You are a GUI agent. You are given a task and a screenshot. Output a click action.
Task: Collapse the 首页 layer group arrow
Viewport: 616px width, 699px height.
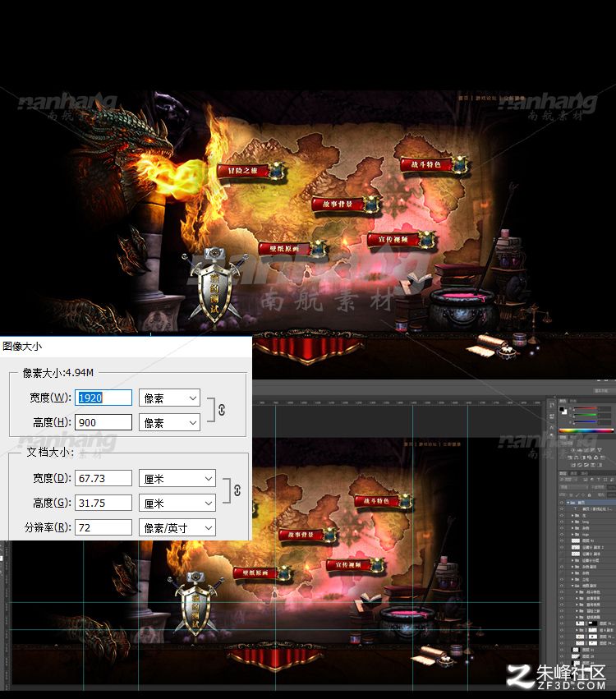[x=568, y=503]
